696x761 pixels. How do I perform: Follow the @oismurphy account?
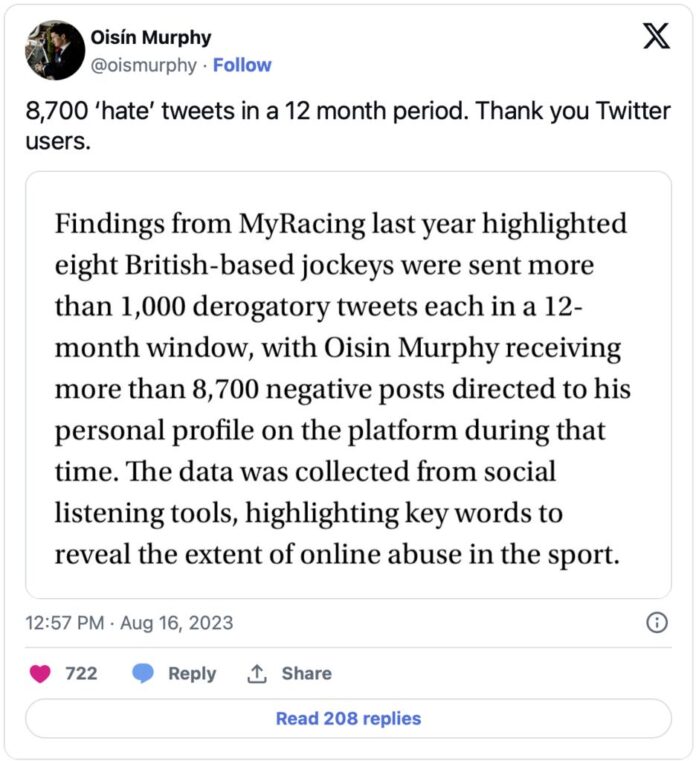tap(242, 65)
